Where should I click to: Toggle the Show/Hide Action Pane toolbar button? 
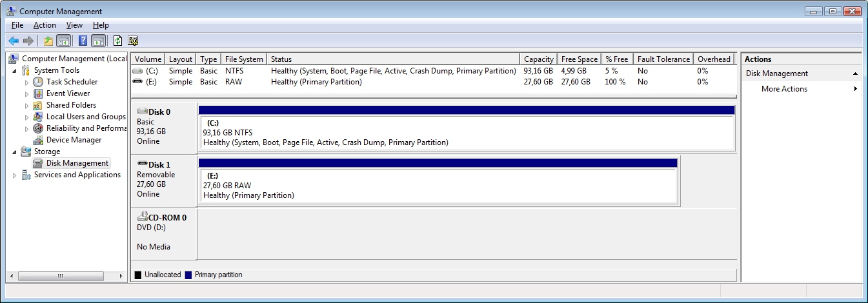98,41
